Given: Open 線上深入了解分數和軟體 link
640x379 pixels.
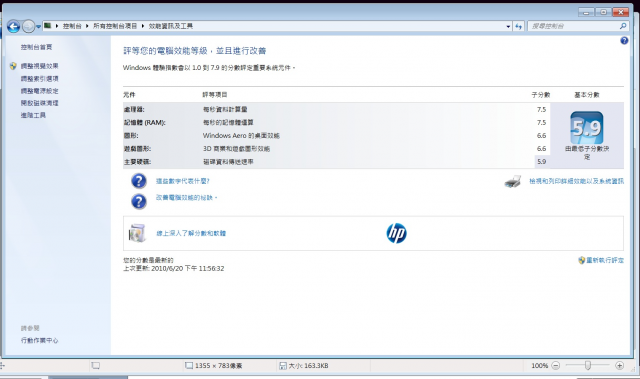Looking at the screenshot, I should 191,233.
